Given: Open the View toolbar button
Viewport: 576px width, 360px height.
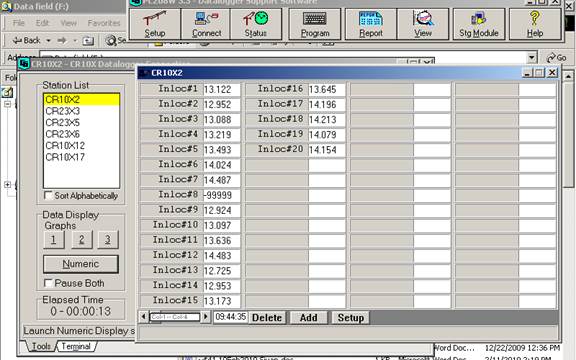Looking at the screenshot, I should coord(423,24).
